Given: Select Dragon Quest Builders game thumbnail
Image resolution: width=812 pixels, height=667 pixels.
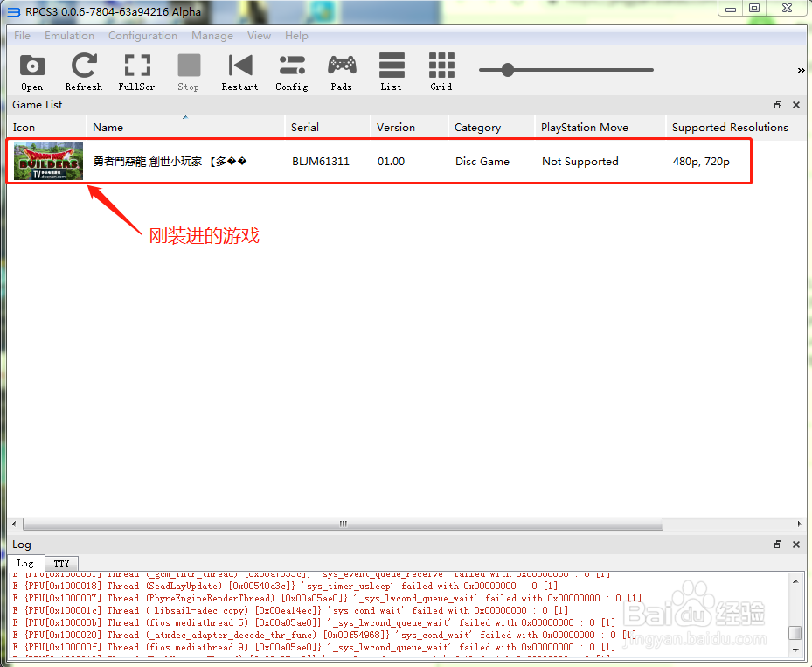Looking at the screenshot, I should coord(48,161).
